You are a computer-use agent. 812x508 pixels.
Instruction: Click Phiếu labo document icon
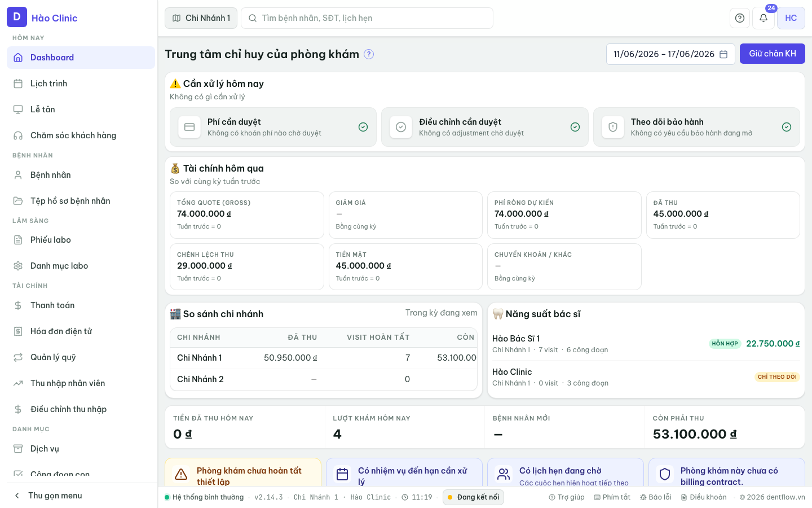[18, 240]
